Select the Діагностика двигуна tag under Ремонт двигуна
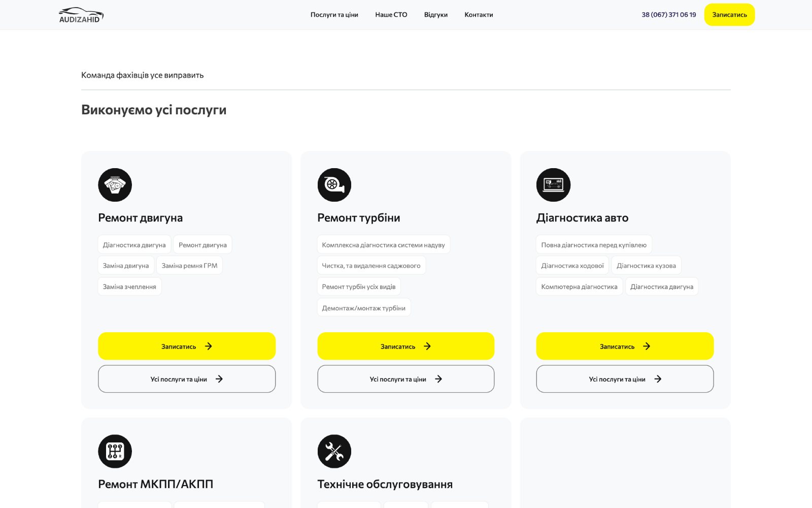Viewport: 812px width, 508px height. click(x=134, y=244)
